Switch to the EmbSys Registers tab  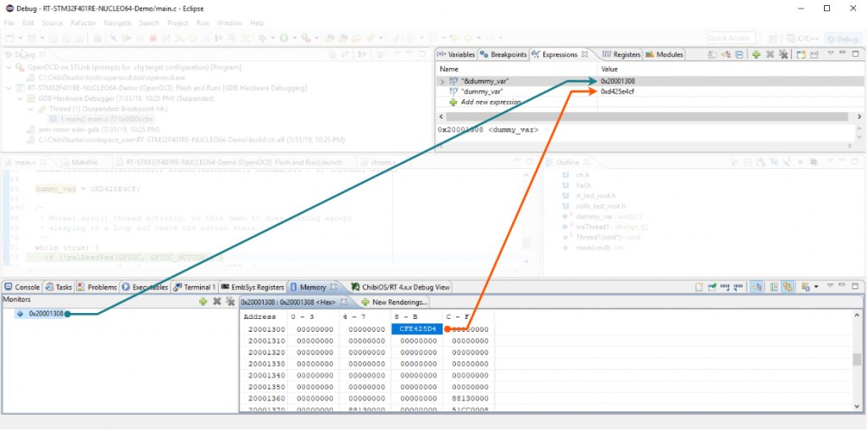[253, 287]
